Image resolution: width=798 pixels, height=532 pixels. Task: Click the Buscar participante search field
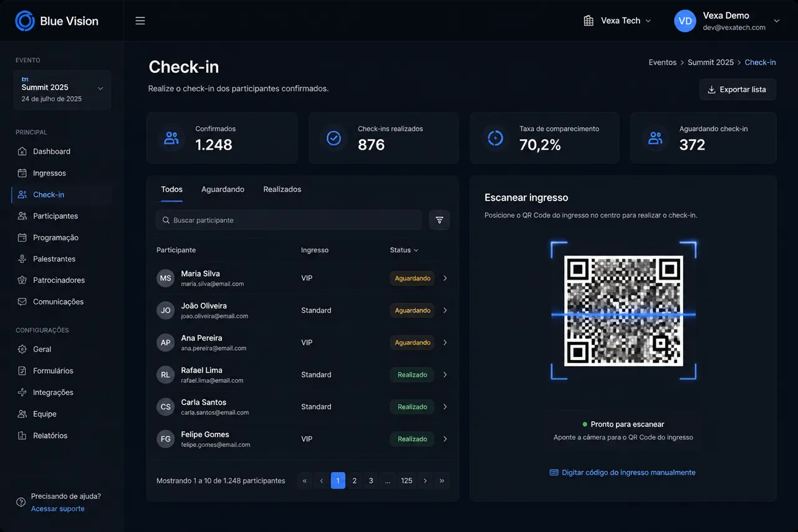(289, 220)
